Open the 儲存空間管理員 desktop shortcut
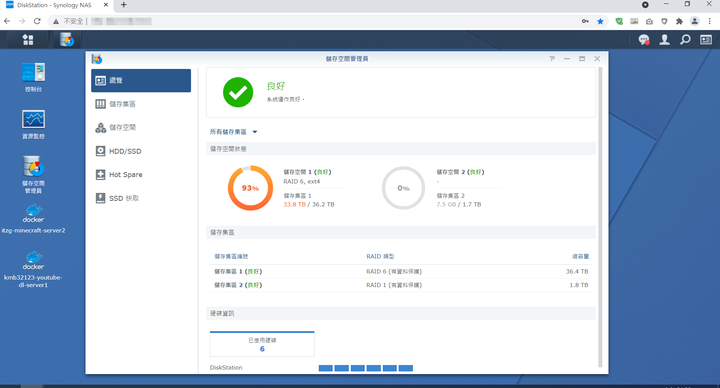This screenshot has width=720, height=388. coord(34,174)
